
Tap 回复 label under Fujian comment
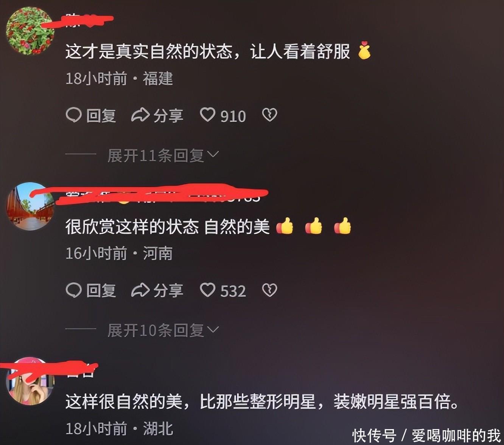point(101,115)
